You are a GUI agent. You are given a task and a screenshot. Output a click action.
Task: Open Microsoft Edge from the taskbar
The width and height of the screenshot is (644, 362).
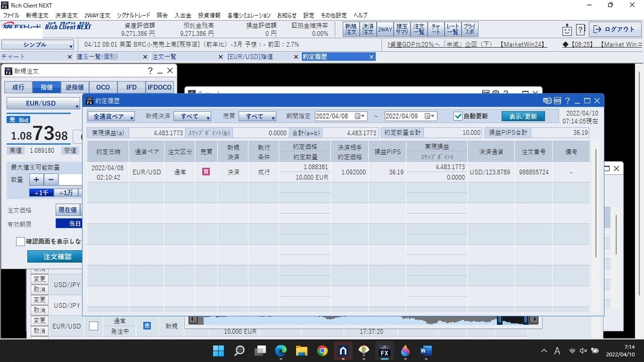(x=281, y=351)
